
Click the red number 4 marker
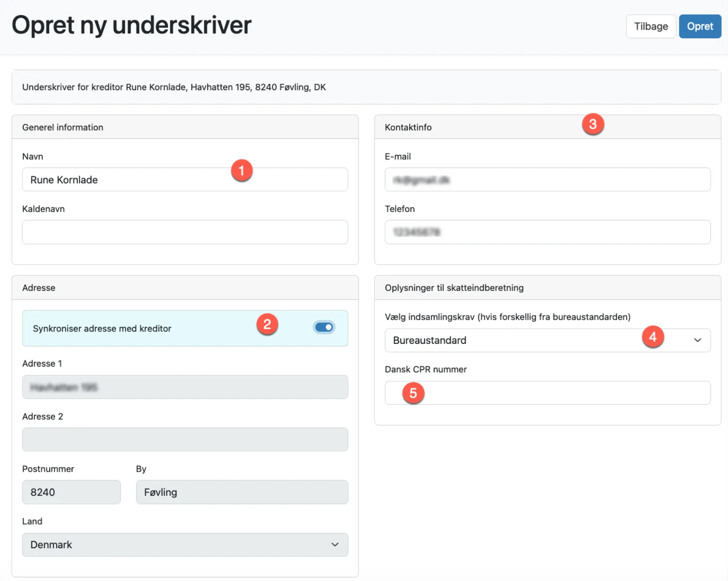coord(652,337)
